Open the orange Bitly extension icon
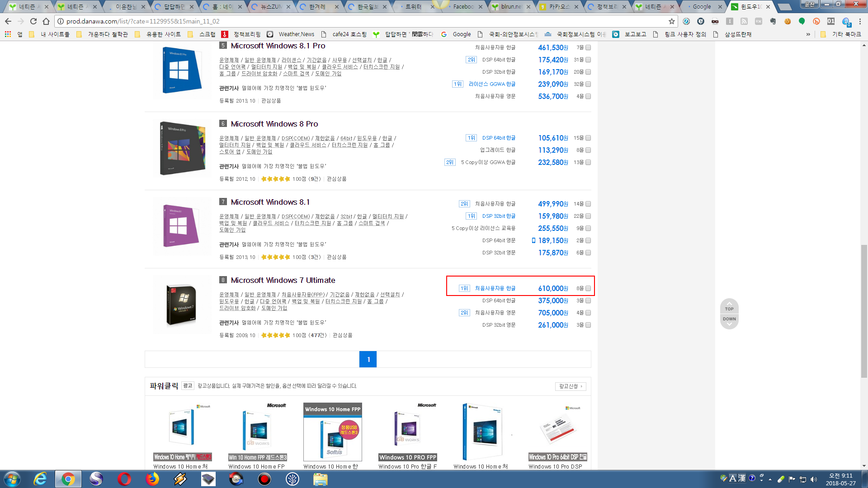868x488 pixels. click(816, 21)
